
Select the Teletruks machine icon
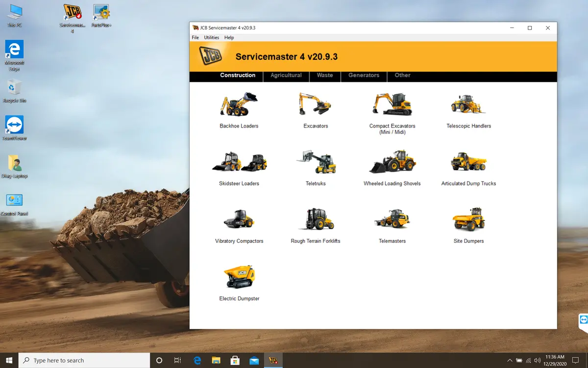(317, 162)
